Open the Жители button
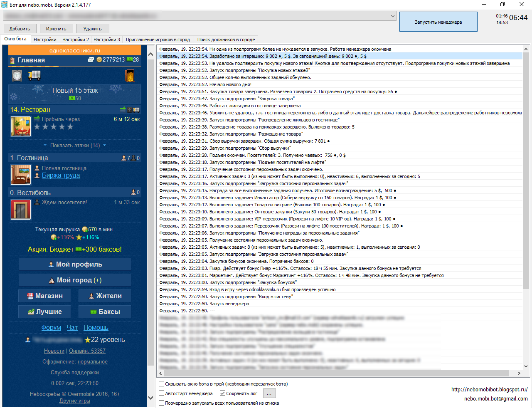532x408 pixels. pos(105,296)
